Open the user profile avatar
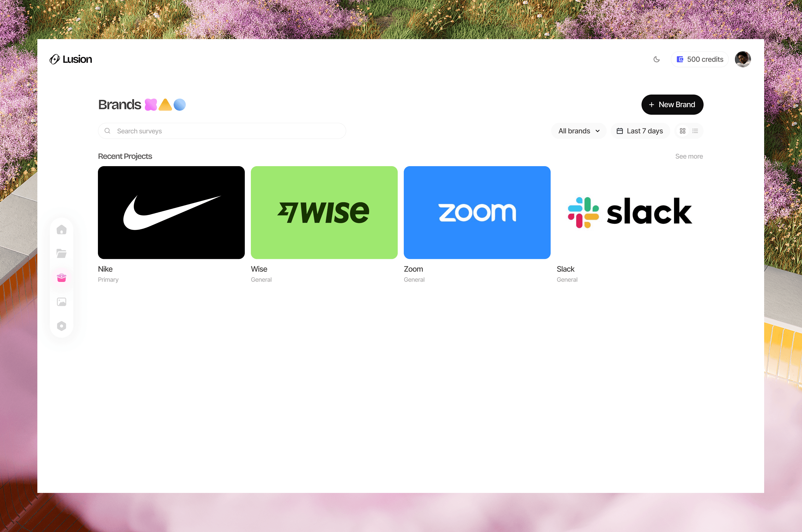Screen dimensions: 802x532 click(x=743, y=59)
